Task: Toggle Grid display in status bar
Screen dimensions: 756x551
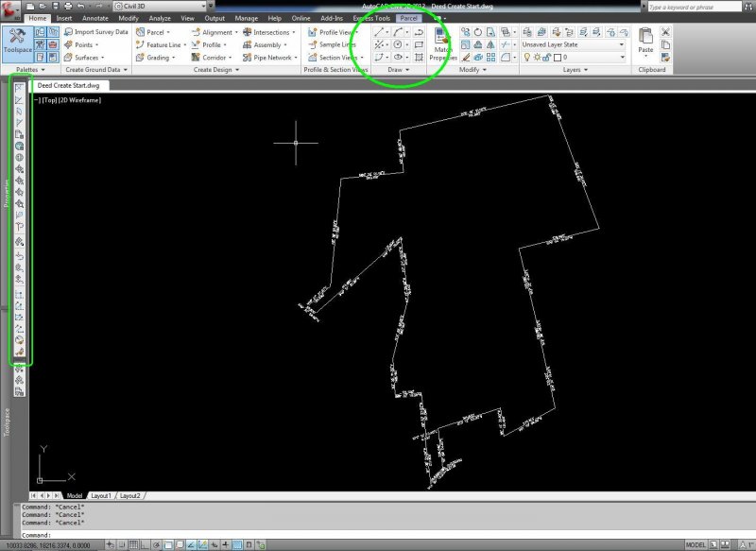Action: pos(133,545)
